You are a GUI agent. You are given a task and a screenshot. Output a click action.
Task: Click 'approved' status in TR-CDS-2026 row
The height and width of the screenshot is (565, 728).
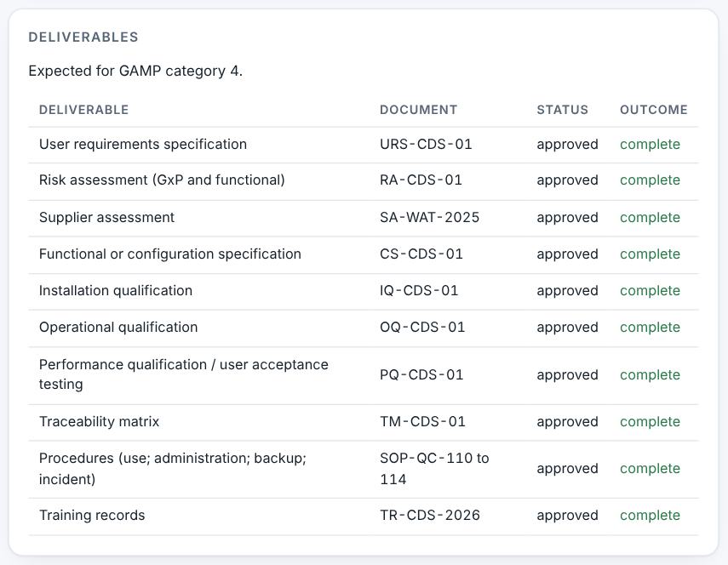567,516
